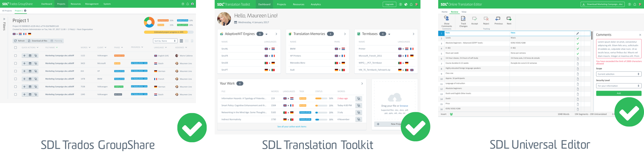Accept the change in Online Editor ribbon
This screenshot has width=644, height=162.
coord(475,21)
